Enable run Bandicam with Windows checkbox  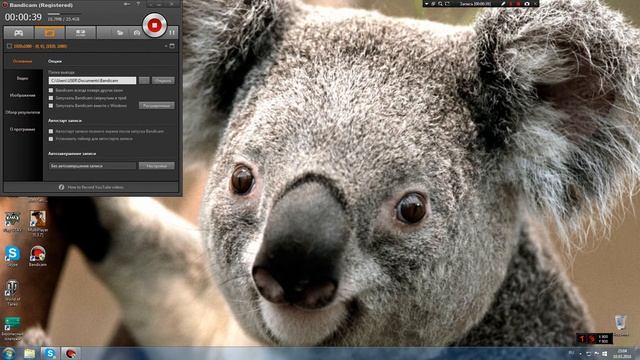coord(51,106)
